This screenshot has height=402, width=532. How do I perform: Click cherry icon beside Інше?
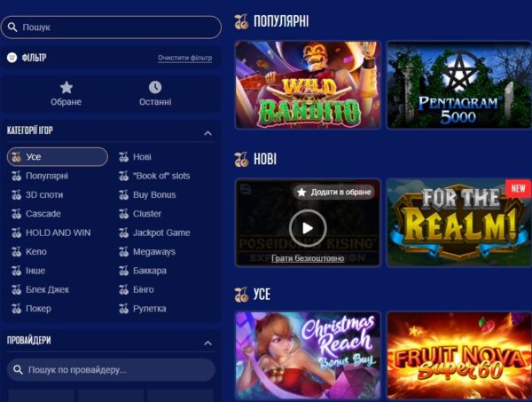point(16,271)
